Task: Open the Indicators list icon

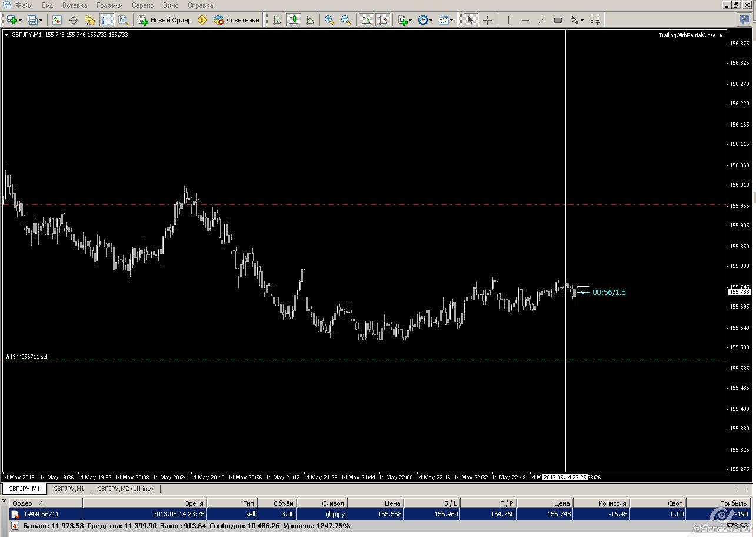Action: [x=403, y=20]
